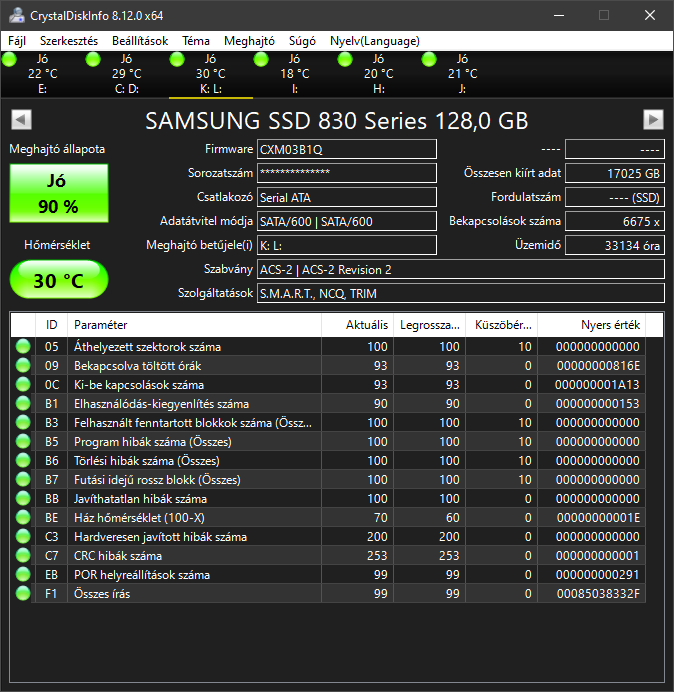Open the Beállítások menu

pos(140,41)
